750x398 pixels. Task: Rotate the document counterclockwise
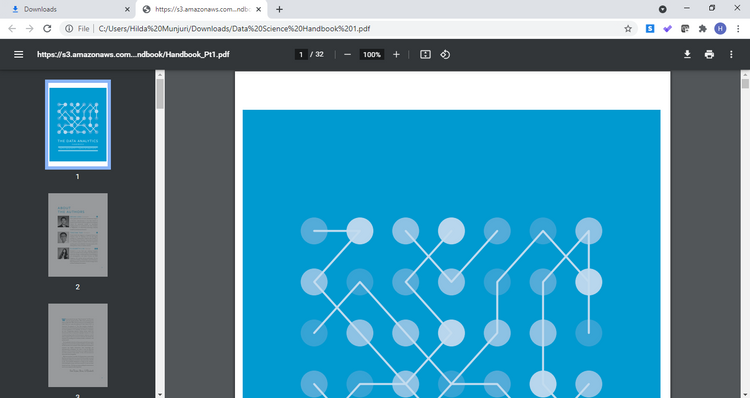tap(445, 55)
